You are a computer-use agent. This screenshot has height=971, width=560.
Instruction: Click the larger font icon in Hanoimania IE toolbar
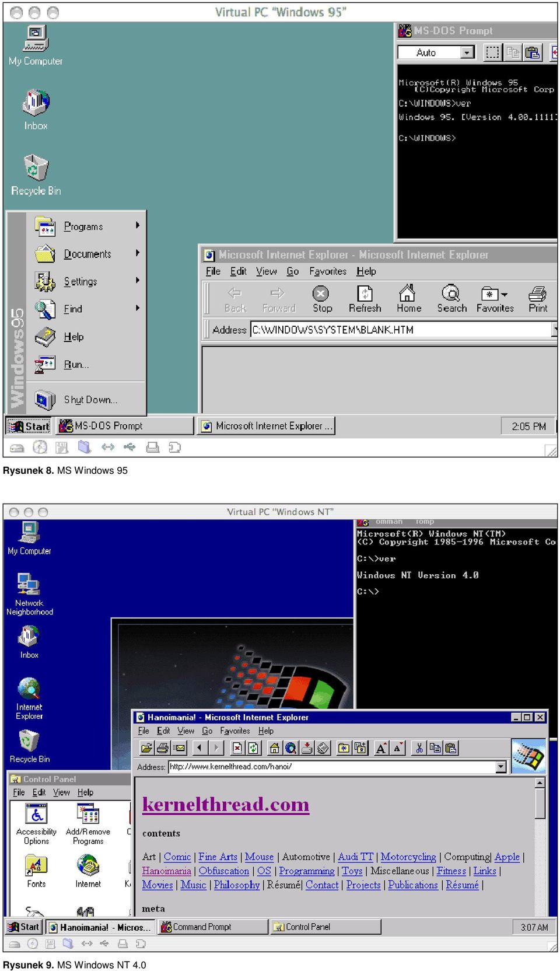click(x=381, y=748)
